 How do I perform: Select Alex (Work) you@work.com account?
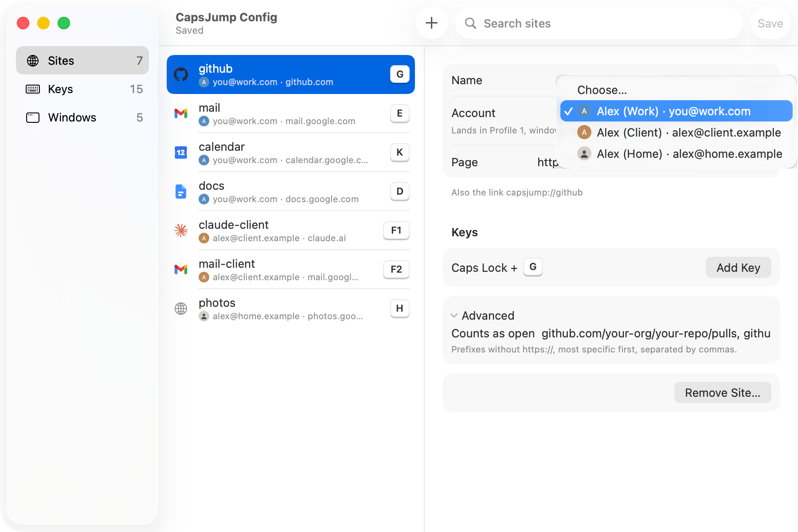click(x=677, y=111)
